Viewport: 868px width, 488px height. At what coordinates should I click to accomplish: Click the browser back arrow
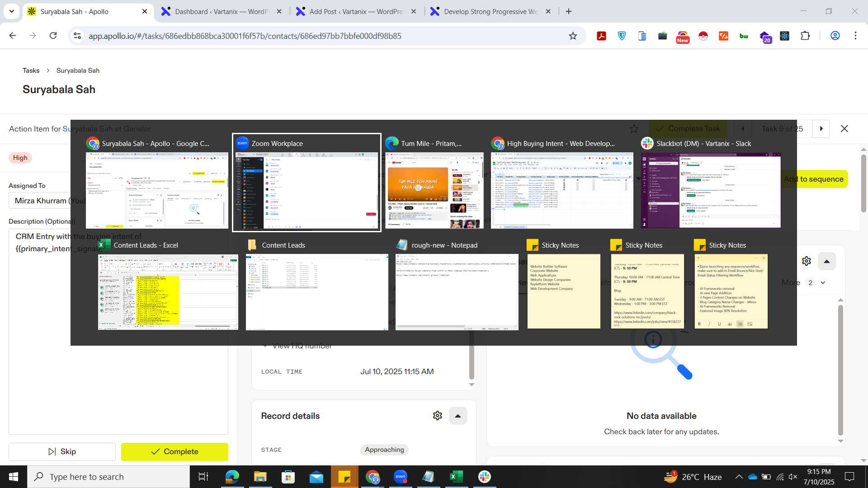13,36
